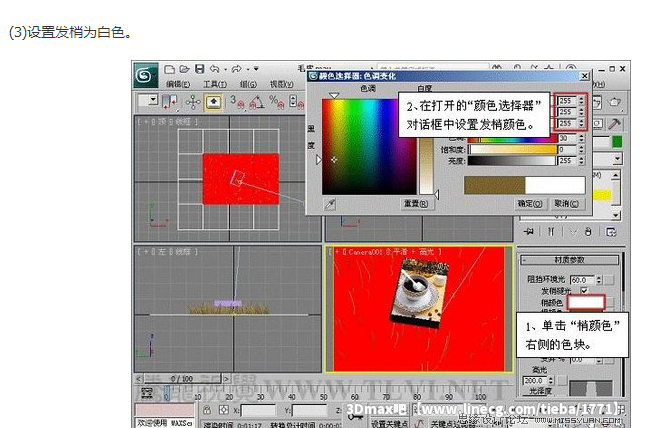658x428 pixels.
Task: Click the highlighted Select and Manipulate icon
Action: 213,102
